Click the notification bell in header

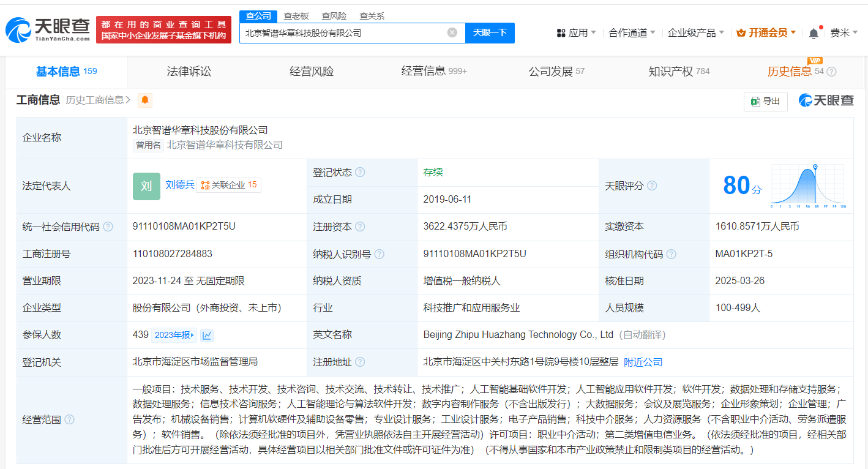814,33
